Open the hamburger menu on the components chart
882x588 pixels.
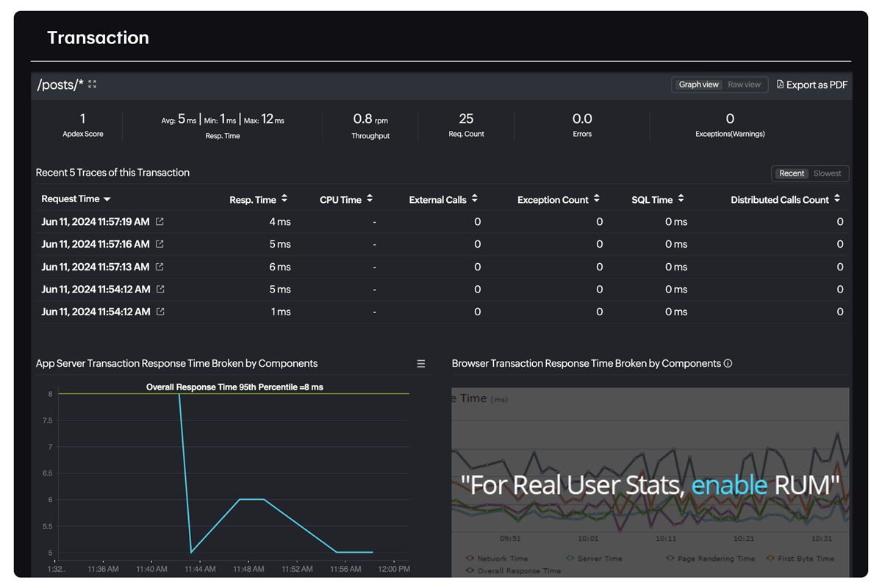point(420,363)
